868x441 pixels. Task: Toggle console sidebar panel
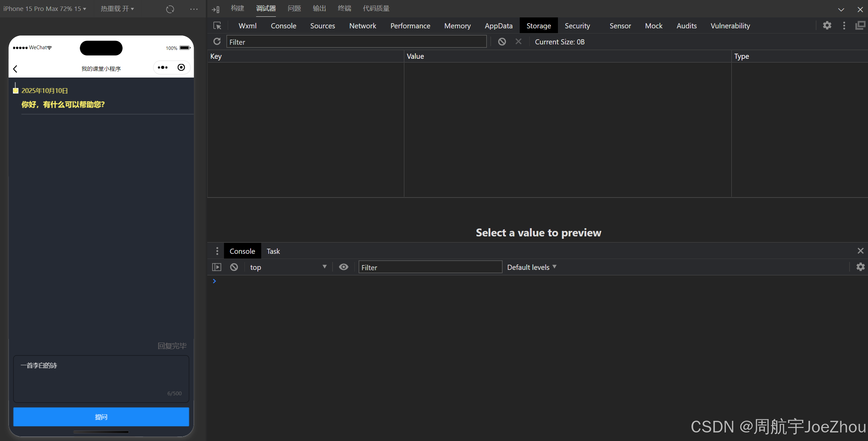pos(217,267)
